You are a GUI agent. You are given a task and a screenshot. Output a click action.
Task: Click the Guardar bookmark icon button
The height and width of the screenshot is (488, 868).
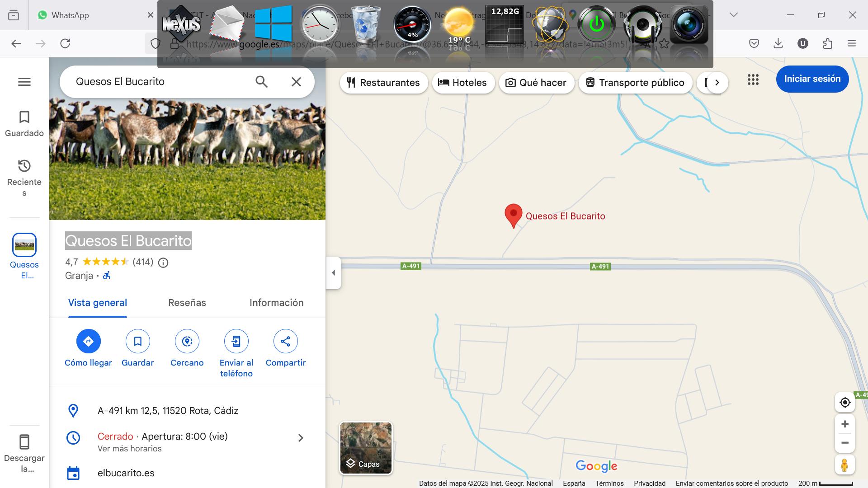pos(137,341)
